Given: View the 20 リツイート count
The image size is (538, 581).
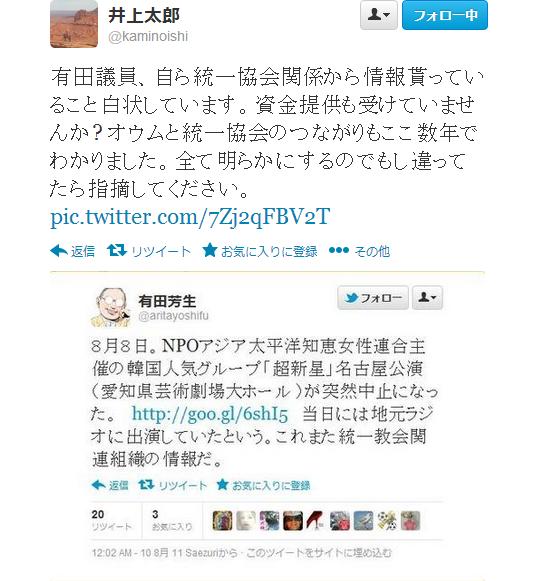Looking at the screenshot, I should pyautogui.click(x=112, y=520).
